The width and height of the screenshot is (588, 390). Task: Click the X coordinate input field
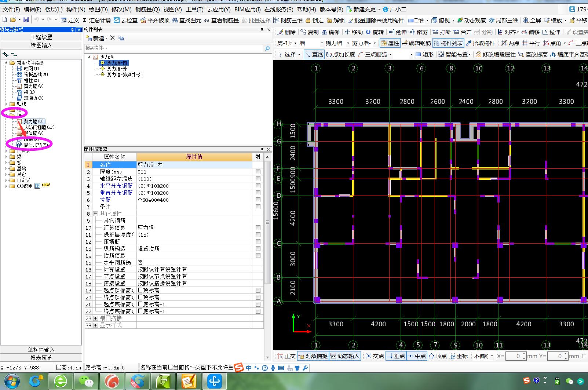coord(516,356)
